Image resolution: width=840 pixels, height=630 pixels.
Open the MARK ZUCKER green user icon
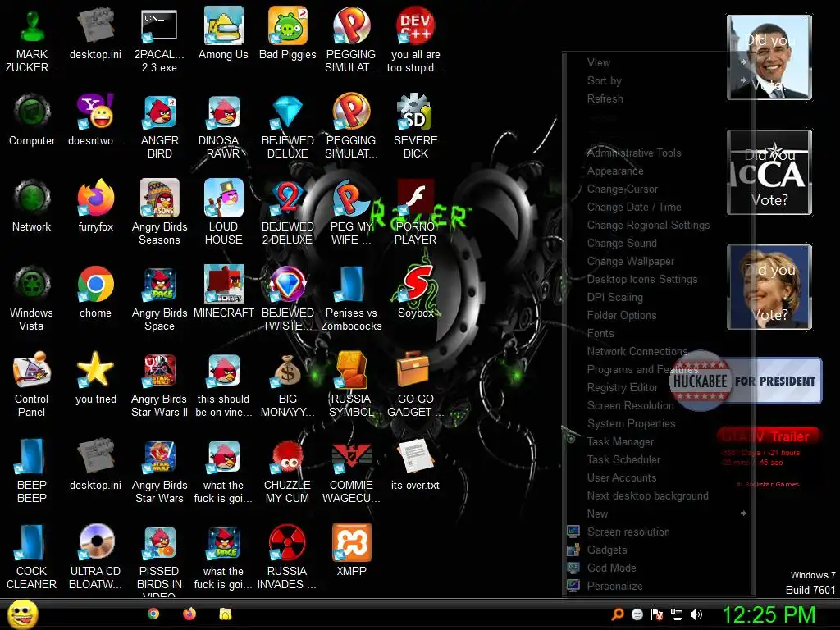32,39
